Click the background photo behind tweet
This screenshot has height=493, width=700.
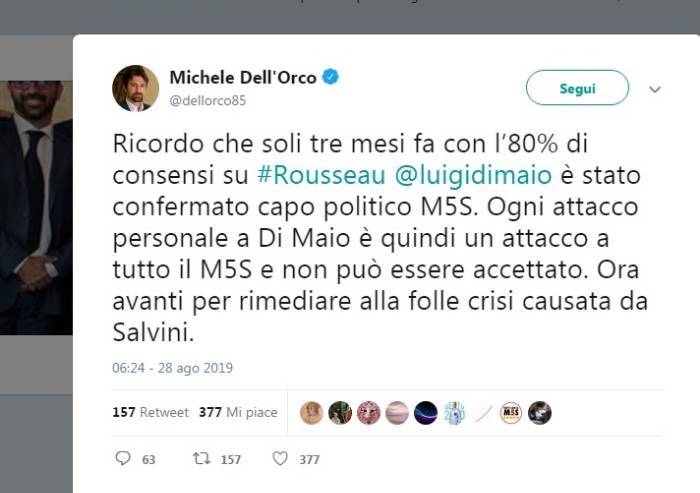click(x=36, y=208)
